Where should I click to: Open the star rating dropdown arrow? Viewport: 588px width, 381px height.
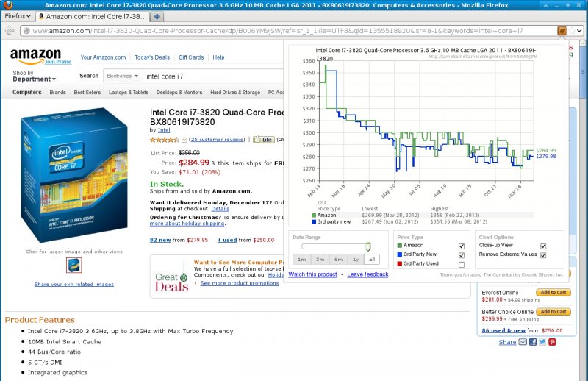[x=184, y=140]
